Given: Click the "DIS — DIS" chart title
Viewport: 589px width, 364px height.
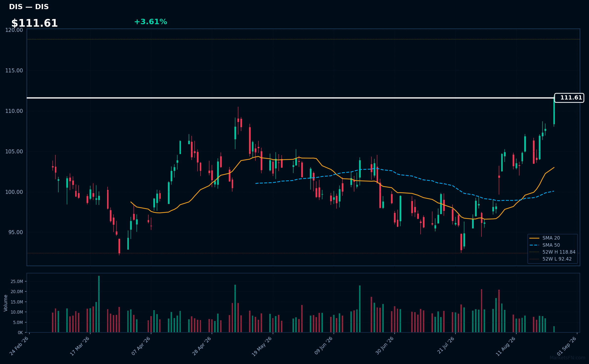Looking at the screenshot, I should click(29, 7).
